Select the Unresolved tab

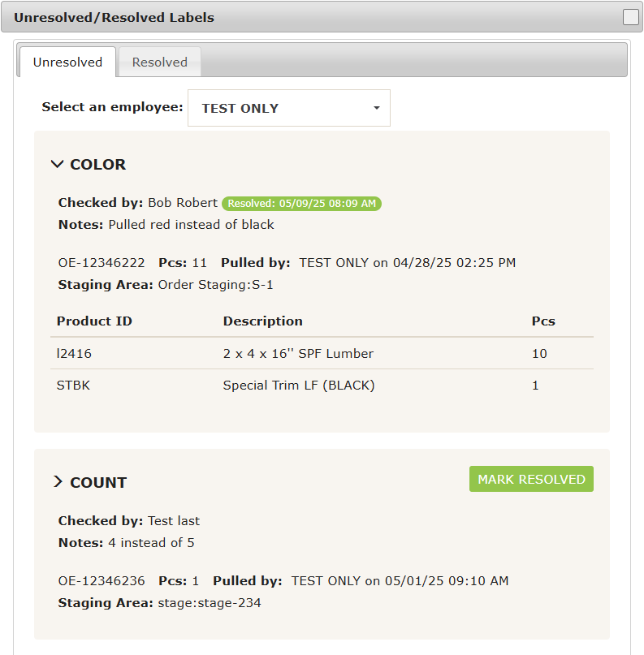(x=67, y=62)
